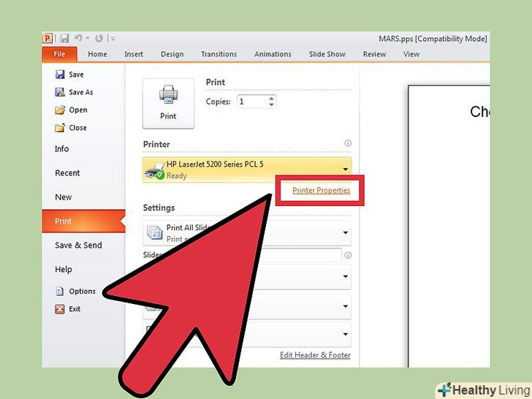This screenshot has width=532, height=399.
Task: Open the HP LaserJet 5200 printer dropdown
Action: [247, 170]
